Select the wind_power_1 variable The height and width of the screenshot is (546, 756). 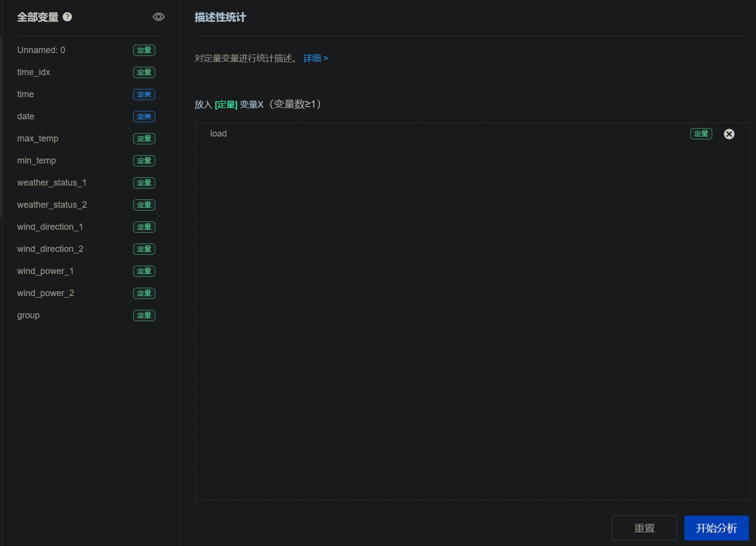(x=45, y=271)
